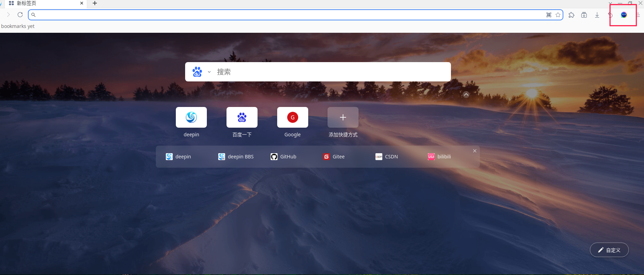Screen dimensions: 644x275
Task: Open Gitee link
Action: [x=334, y=157]
